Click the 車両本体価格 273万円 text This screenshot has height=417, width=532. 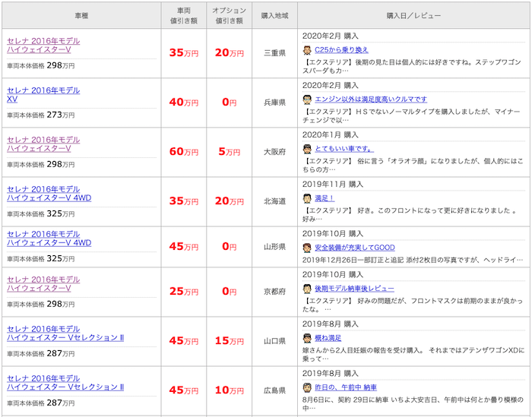[41, 115]
